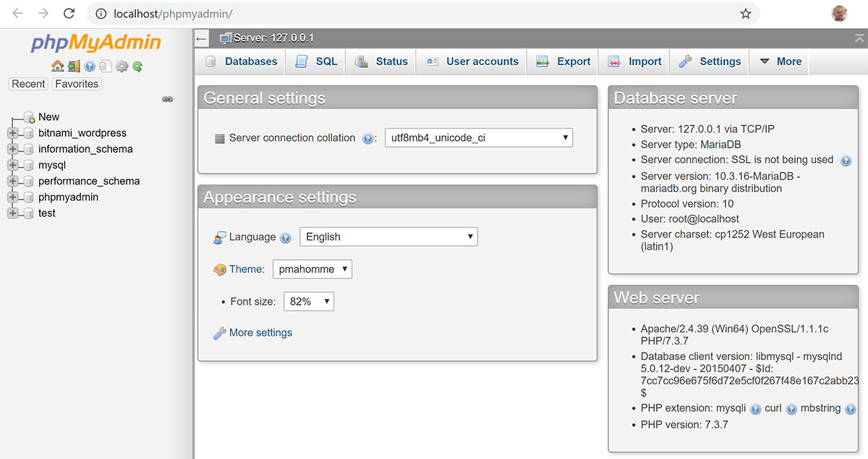Click the help icon after mbstring extension
This screenshot has height=459, width=868.
coord(851,409)
